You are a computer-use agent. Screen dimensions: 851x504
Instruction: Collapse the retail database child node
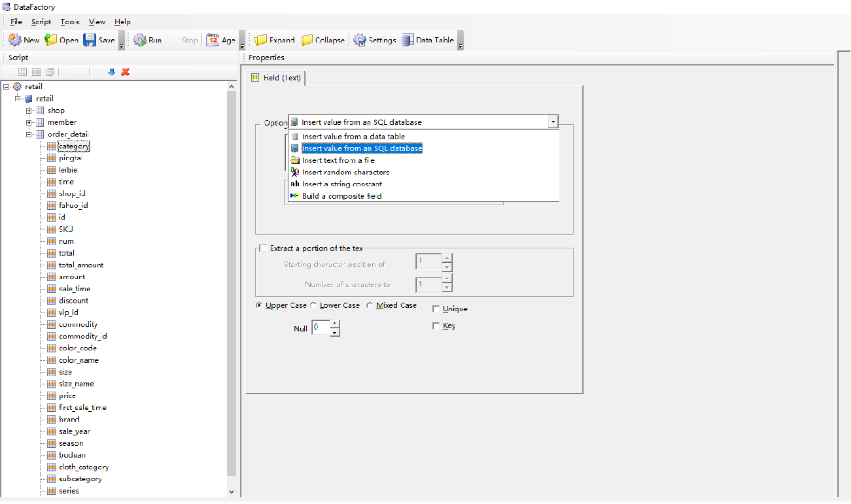(18, 99)
